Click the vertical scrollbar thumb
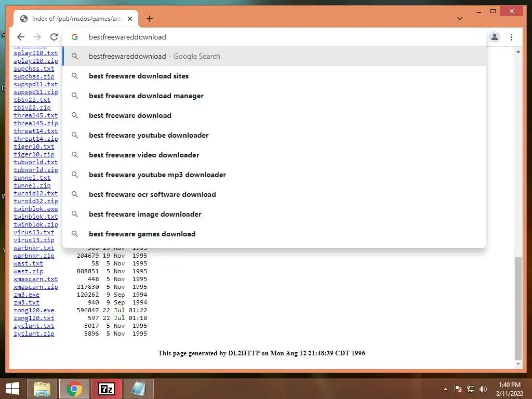The height and width of the screenshot is (399, 532). coord(518,308)
